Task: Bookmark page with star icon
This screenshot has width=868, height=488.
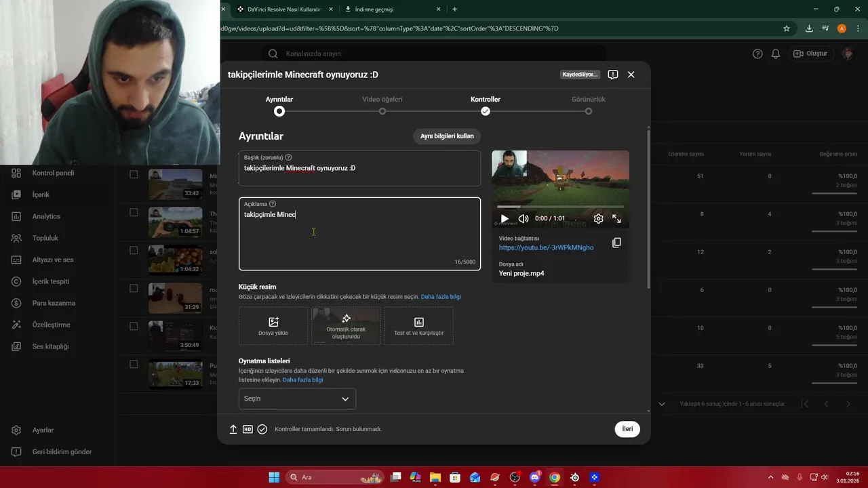Action: coord(787,28)
